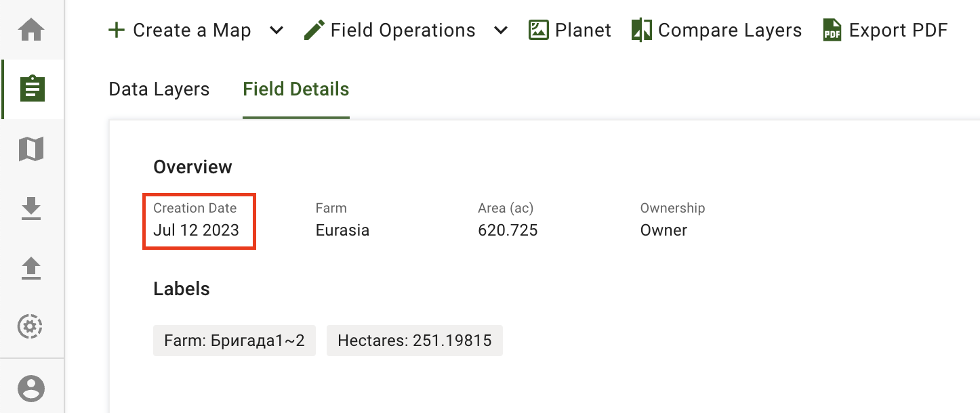
Task: Click the Farm: Бригада1~2 label chip
Action: (234, 341)
